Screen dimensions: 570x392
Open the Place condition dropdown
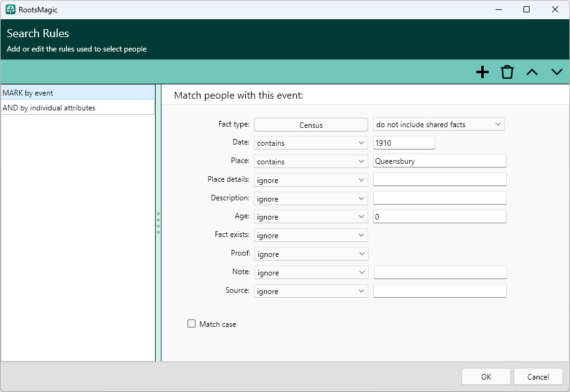pos(311,161)
